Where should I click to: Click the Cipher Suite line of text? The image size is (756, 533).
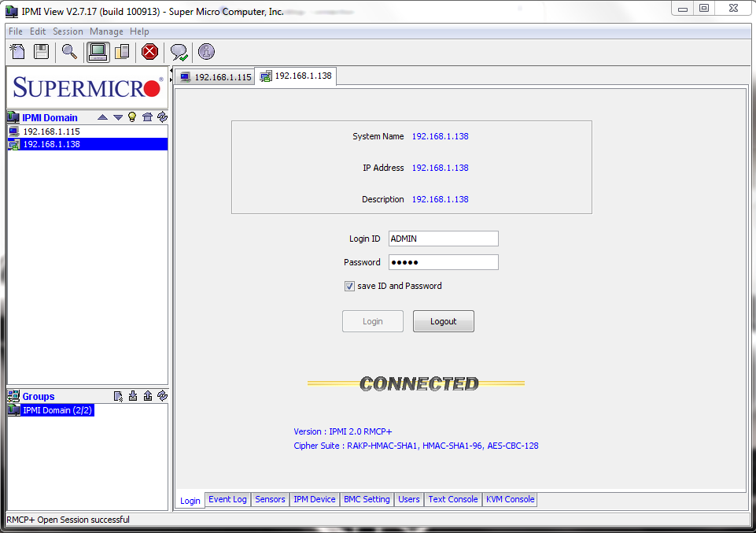click(x=416, y=446)
